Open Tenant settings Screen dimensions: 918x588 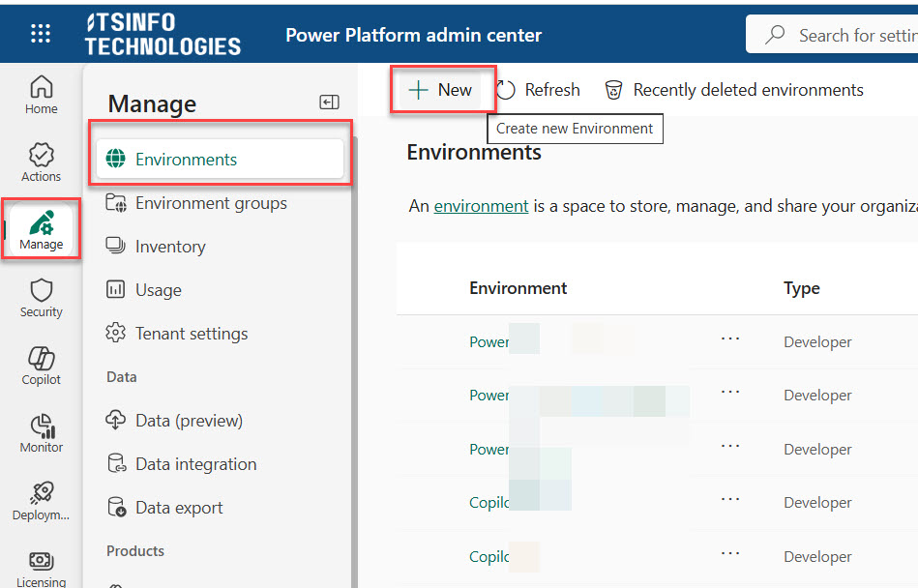(x=177, y=334)
